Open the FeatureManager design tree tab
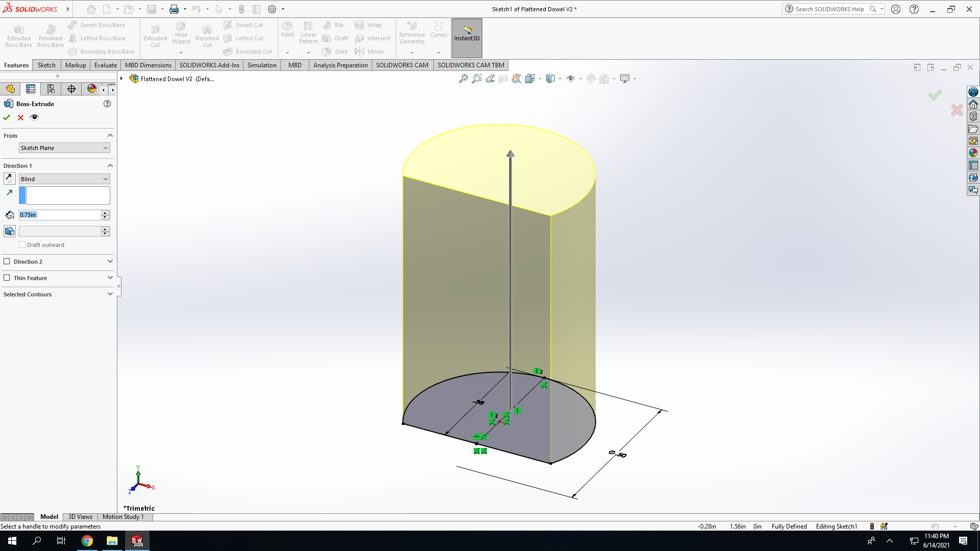This screenshot has height=551, width=980. point(10,89)
